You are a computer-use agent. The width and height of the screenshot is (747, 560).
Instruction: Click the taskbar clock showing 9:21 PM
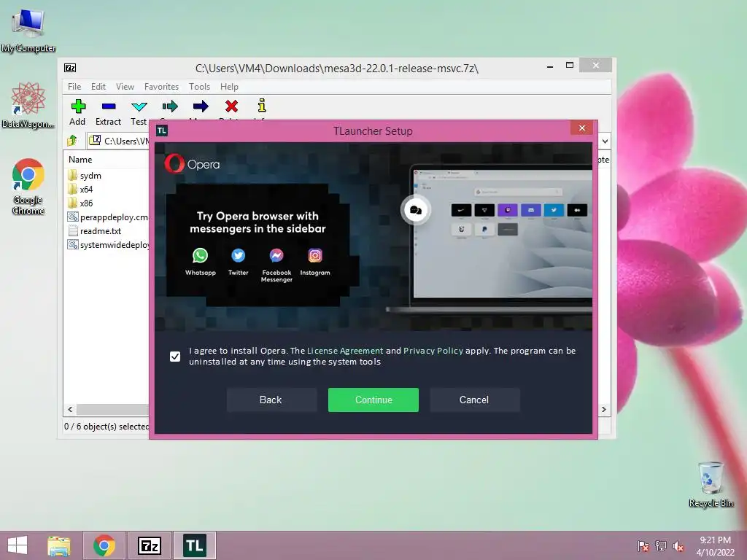point(715,545)
